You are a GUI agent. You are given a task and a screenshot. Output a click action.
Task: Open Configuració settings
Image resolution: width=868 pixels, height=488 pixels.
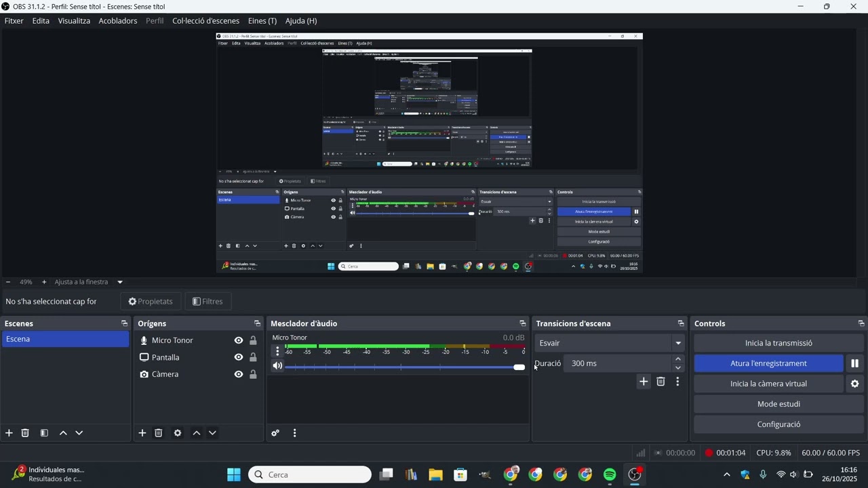click(778, 424)
